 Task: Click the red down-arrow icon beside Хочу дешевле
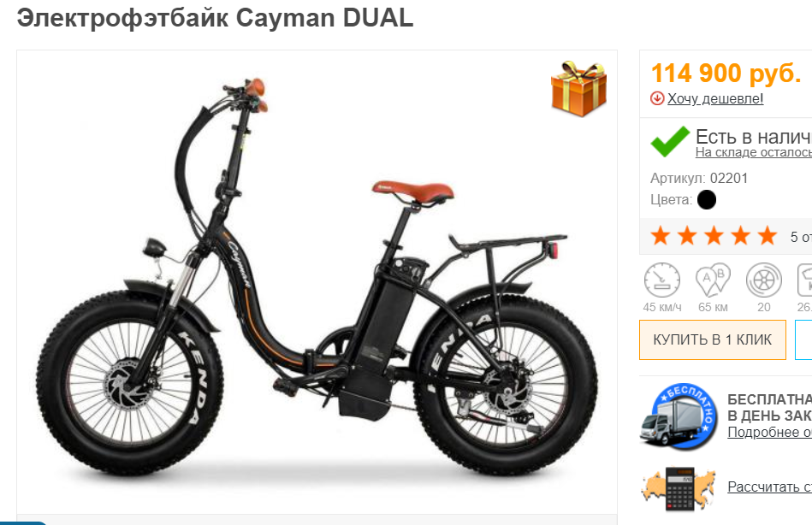[657, 98]
